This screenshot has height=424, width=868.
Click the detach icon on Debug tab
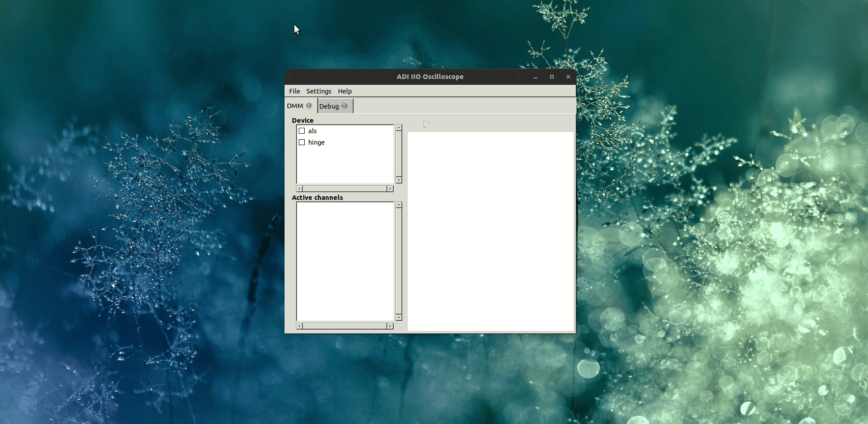click(x=345, y=106)
